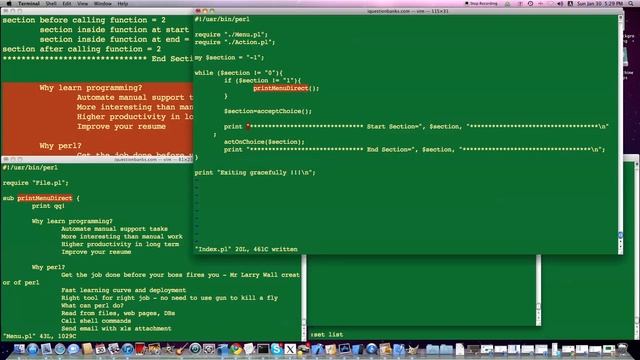Click "Index.pl" 20L, 461C written status

point(246,249)
